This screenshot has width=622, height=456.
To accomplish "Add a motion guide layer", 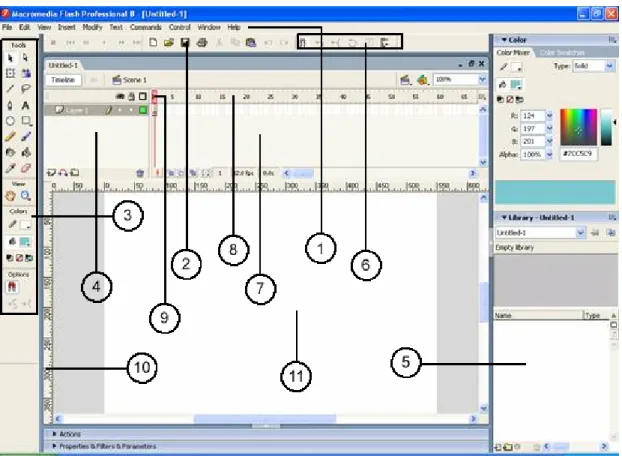I will [63, 173].
